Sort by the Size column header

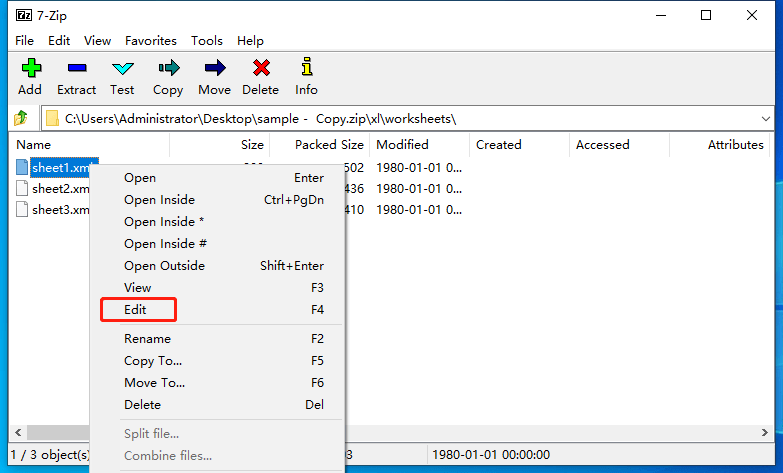click(x=220, y=145)
